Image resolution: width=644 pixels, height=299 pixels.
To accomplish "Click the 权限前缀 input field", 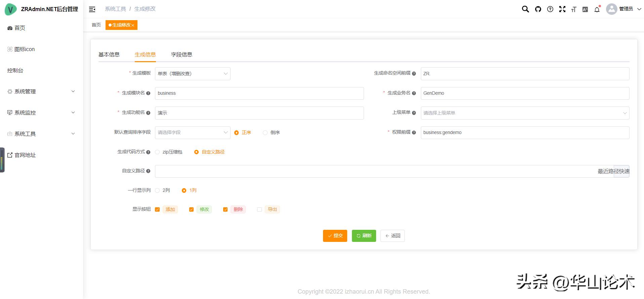I will pos(525,132).
